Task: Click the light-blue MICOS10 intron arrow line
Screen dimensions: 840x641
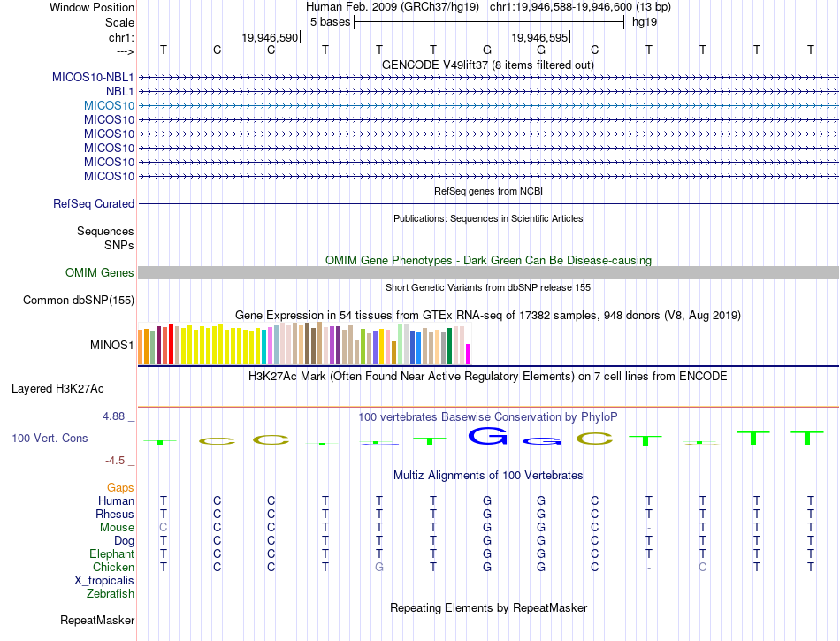Action: click(x=488, y=105)
